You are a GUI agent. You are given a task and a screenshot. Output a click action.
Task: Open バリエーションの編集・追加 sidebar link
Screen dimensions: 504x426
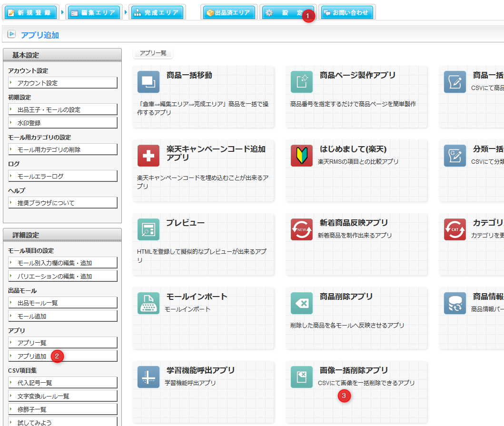tap(63, 276)
